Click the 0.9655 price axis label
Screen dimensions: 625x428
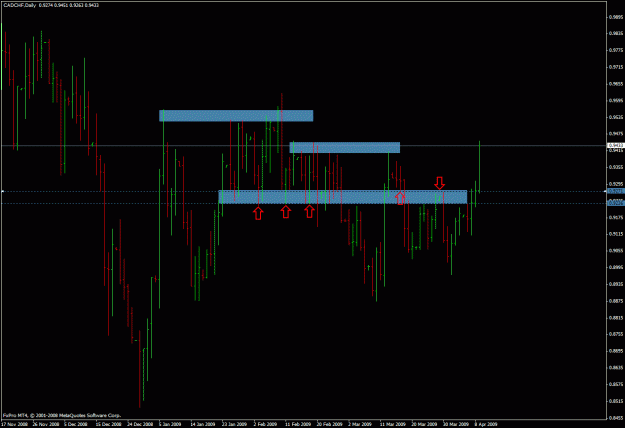(616, 84)
